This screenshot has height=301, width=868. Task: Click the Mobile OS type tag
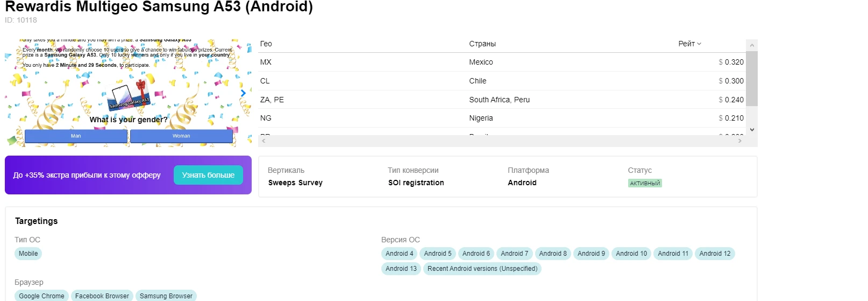click(28, 254)
